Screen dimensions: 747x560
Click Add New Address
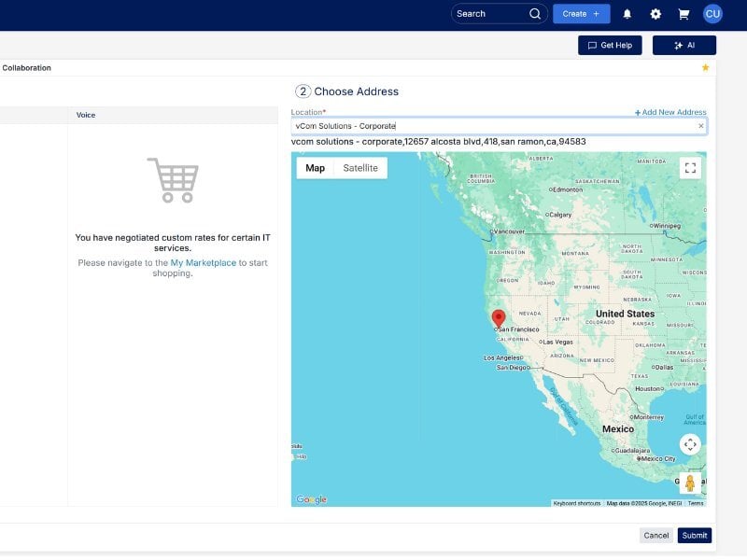pos(669,111)
